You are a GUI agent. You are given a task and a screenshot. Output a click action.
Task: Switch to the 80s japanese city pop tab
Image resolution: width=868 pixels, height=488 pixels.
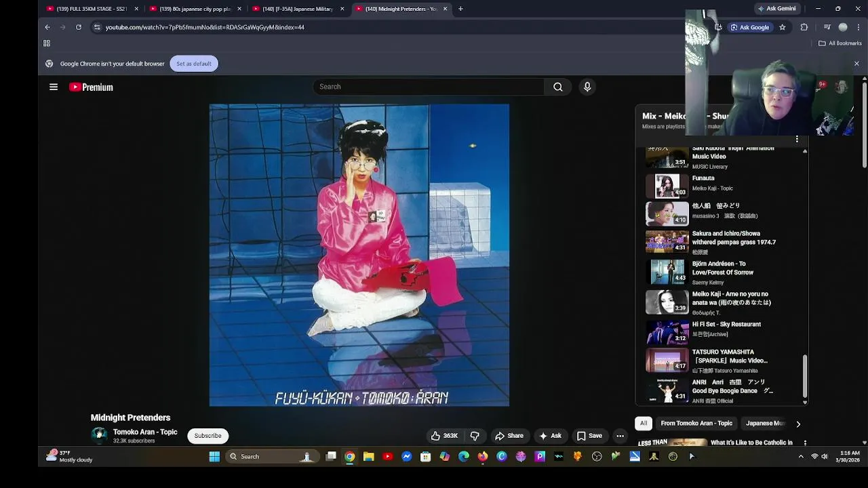195,9
